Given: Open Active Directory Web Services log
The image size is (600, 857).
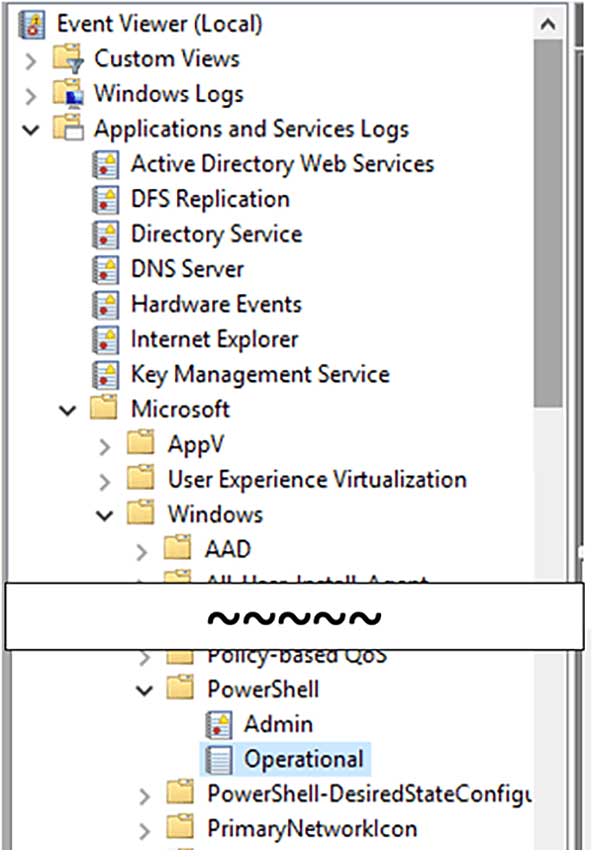Looking at the screenshot, I should pyautogui.click(x=283, y=164).
